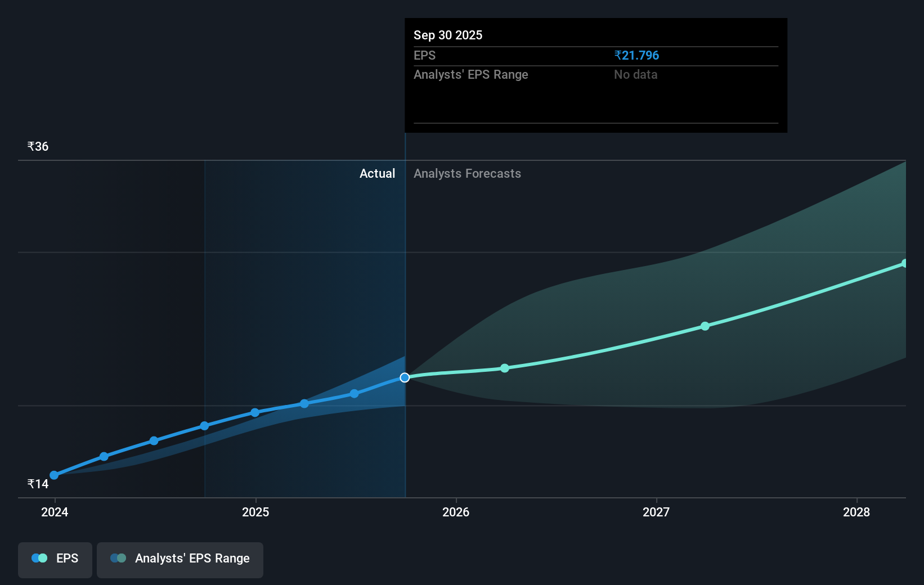Click the Analysts' EPS Range row in tooltip
The width and height of the screenshot is (924, 585).
(470, 74)
